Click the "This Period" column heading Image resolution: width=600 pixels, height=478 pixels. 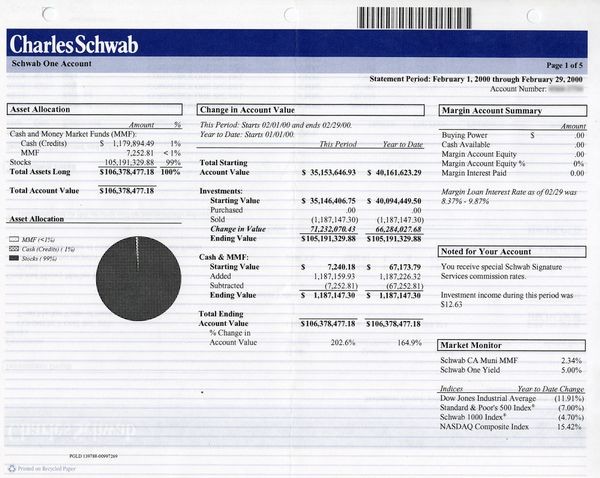(338, 144)
